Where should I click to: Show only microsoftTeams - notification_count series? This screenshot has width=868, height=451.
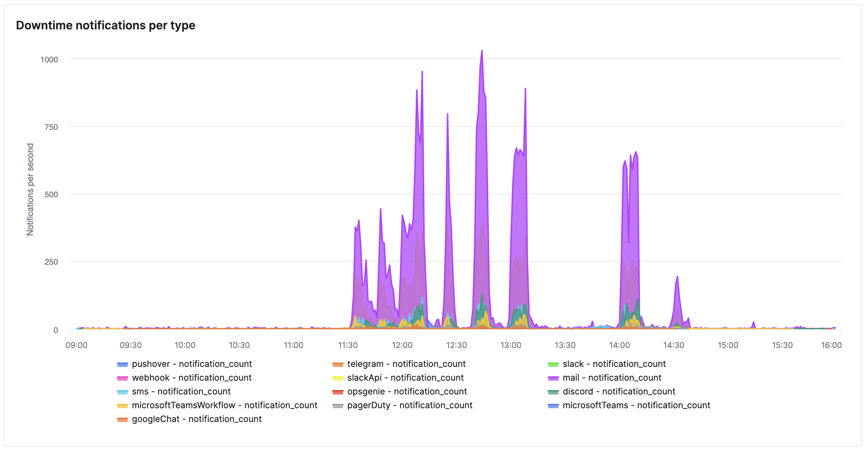click(x=636, y=405)
